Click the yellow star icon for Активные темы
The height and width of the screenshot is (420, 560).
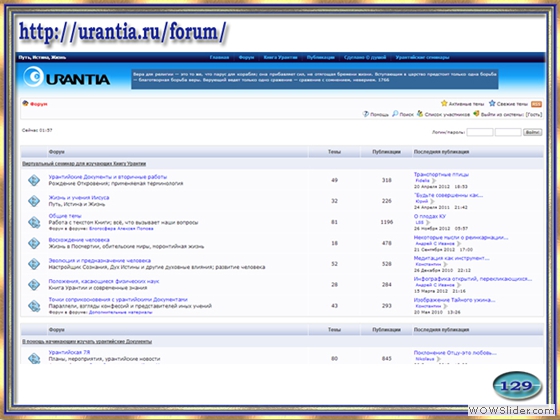[x=444, y=103]
